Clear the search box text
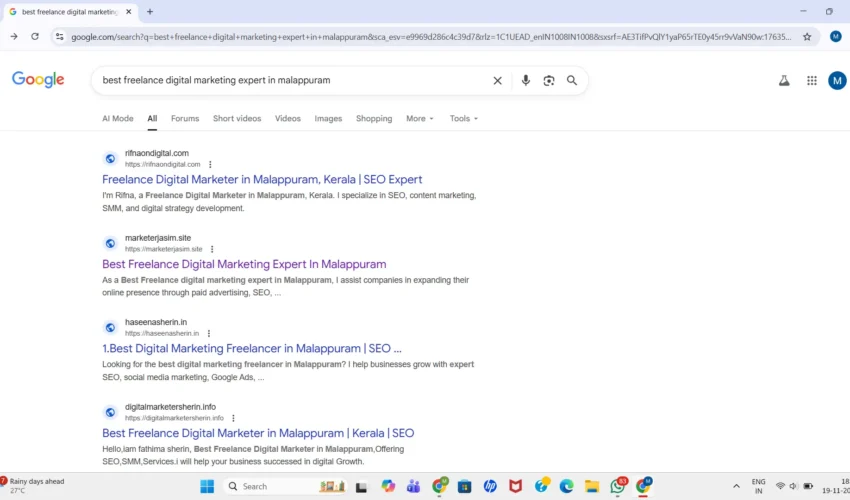850x500 pixels. click(497, 81)
